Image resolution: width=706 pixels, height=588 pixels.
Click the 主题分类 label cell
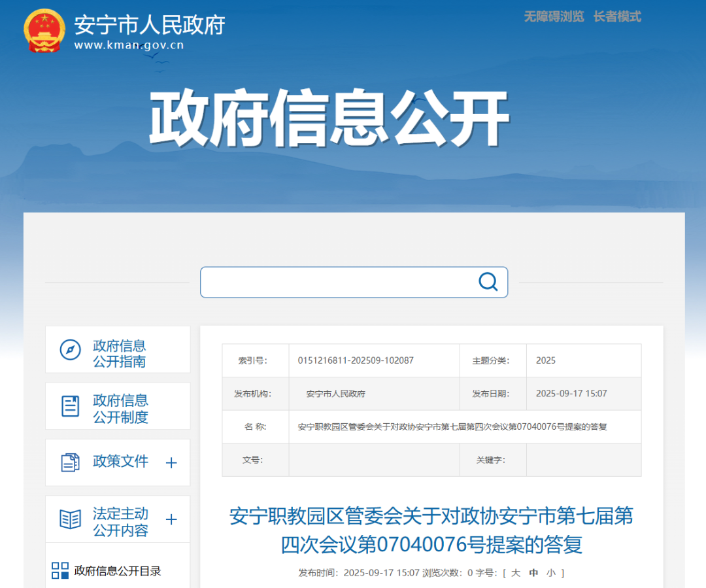point(493,360)
